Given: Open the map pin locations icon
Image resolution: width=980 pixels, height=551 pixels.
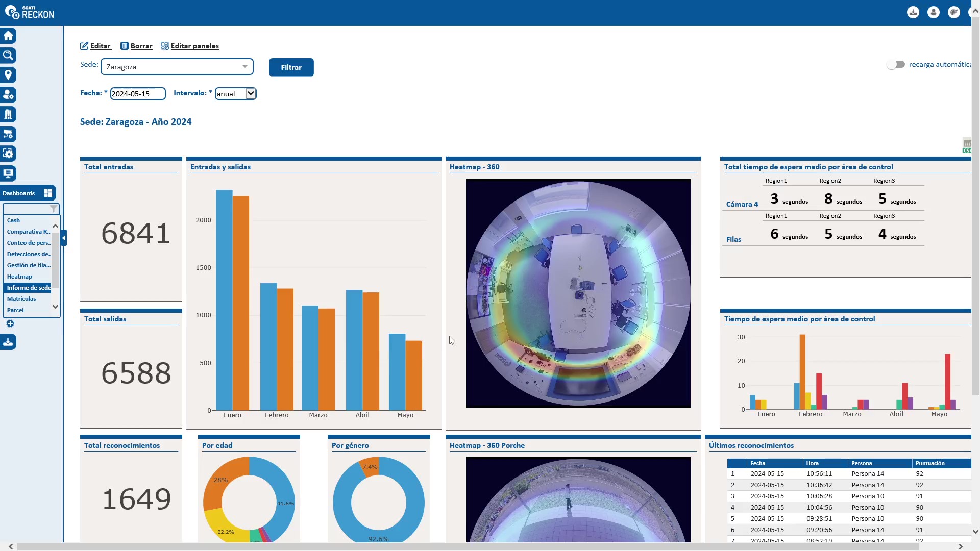Looking at the screenshot, I should click(8, 75).
